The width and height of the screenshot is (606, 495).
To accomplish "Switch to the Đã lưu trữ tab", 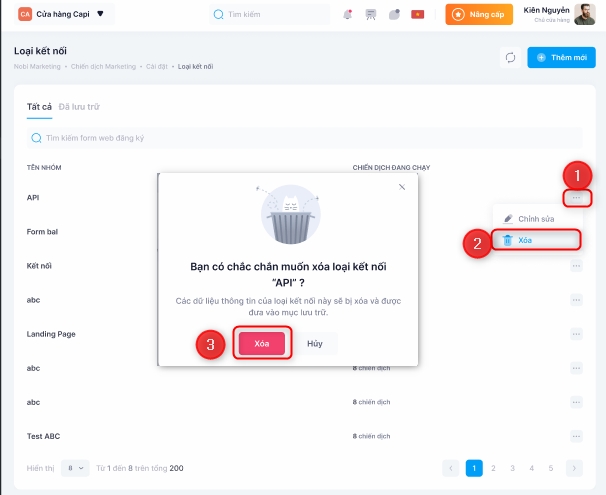I will coord(79,106).
